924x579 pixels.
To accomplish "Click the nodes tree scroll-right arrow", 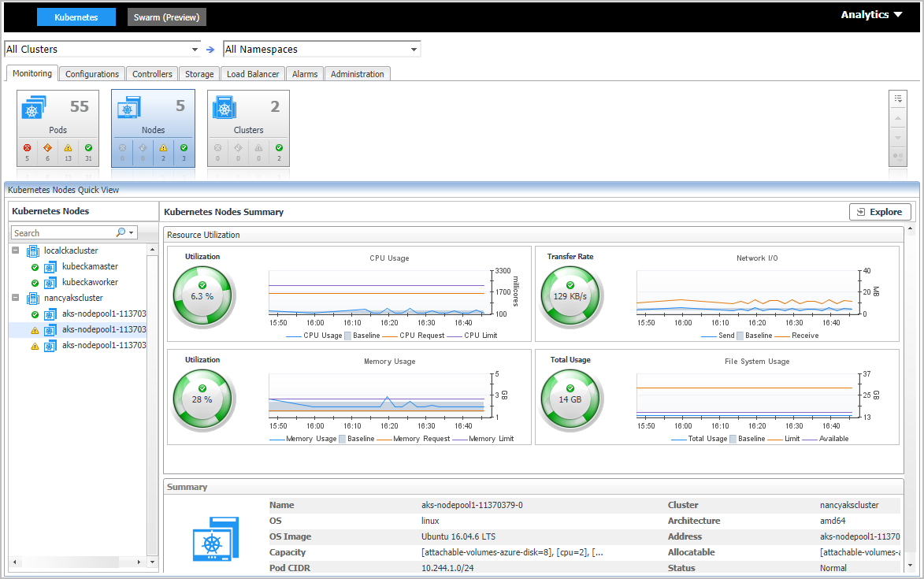I will [x=139, y=562].
